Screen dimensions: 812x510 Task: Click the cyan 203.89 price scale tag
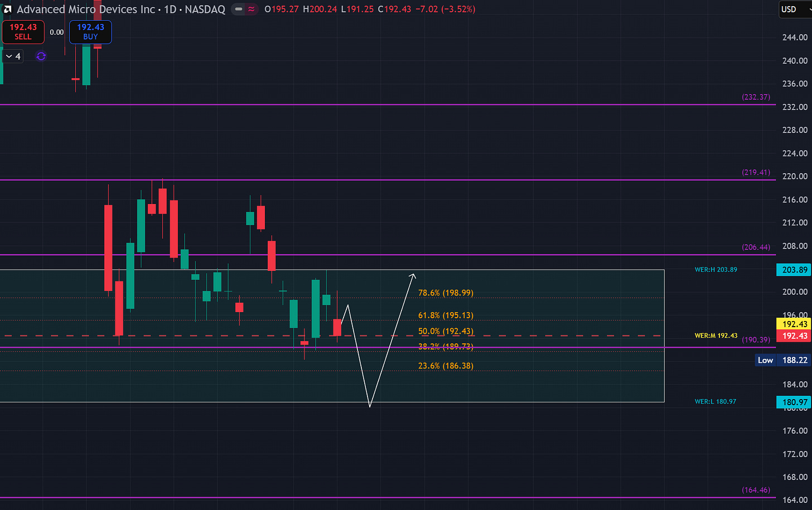[794, 270]
